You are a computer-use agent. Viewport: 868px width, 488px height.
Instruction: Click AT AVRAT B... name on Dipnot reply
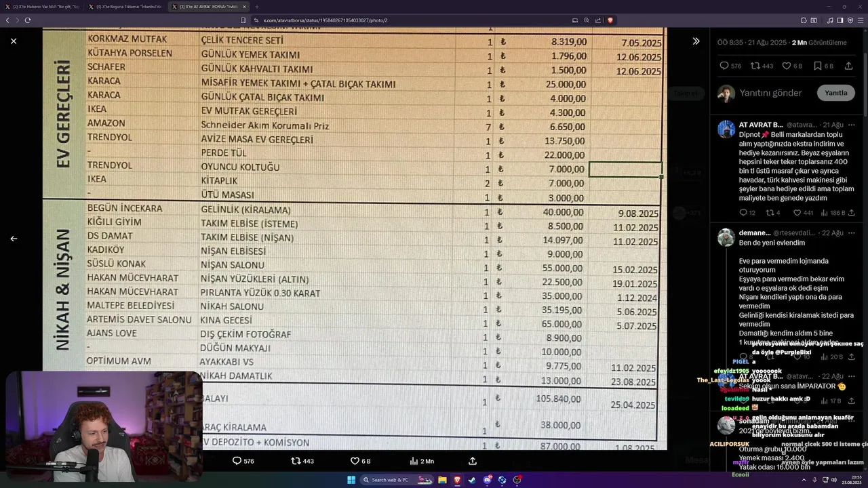[761, 125]
